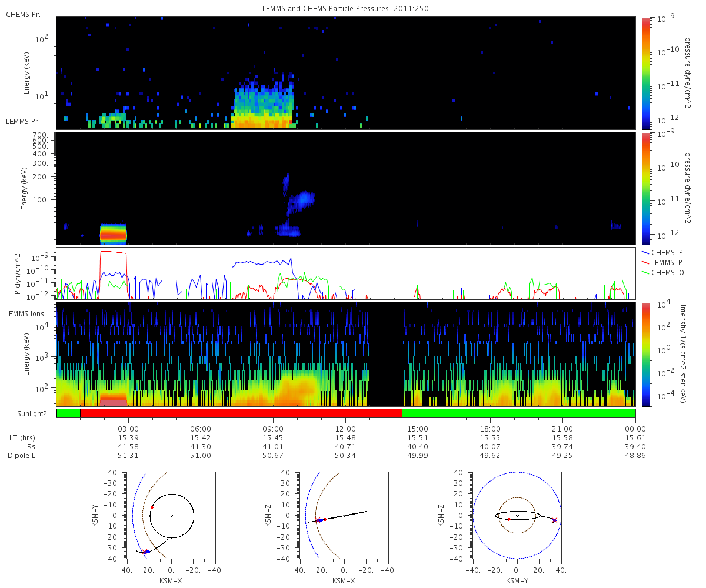The height and width of the screenshot is (588, 706).
Task: Click the LEMMS pressure color bar
Action: coord(645,188)
